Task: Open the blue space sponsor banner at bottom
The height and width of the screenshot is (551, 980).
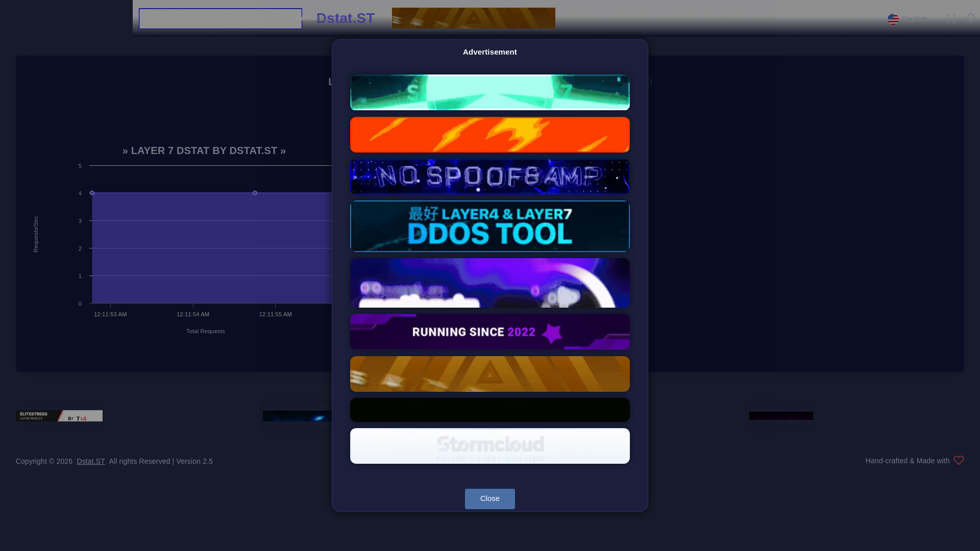Action: tap(297, 416)
